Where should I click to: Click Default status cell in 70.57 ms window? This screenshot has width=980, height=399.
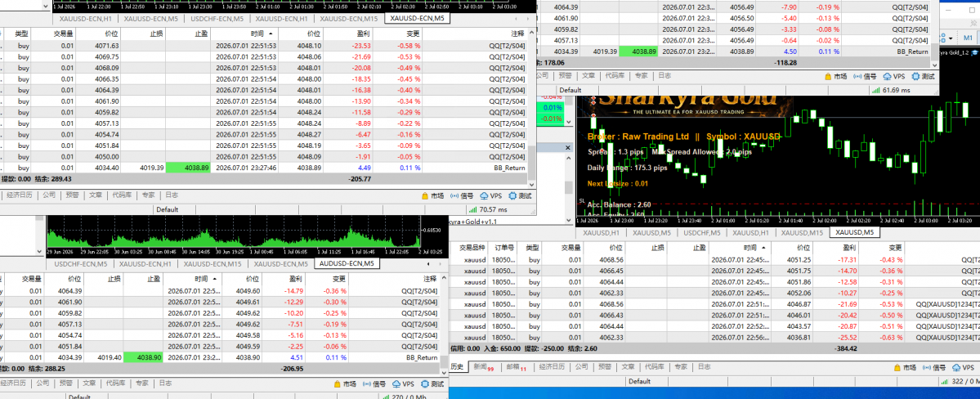pyautogui.click(x=168, y=210)
